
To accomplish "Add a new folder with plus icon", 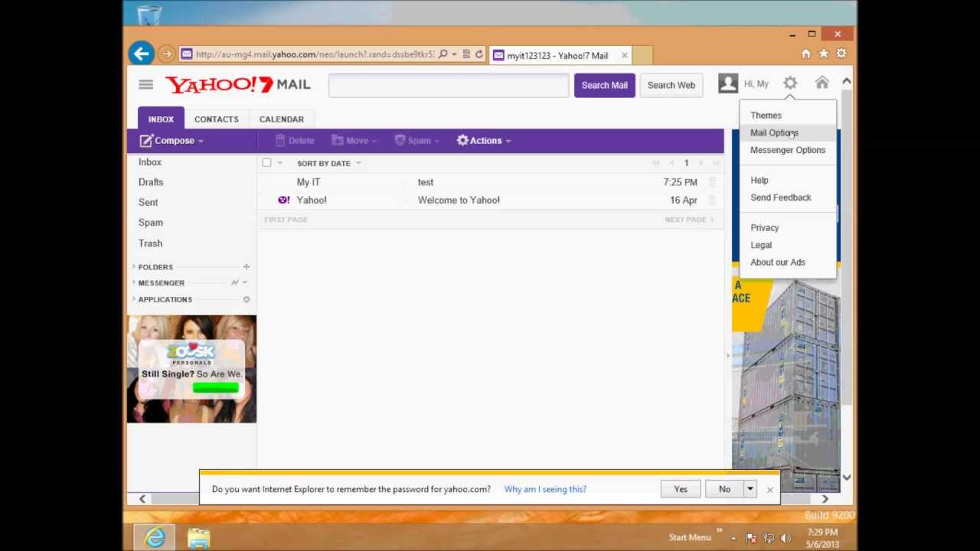I will 246,266.
